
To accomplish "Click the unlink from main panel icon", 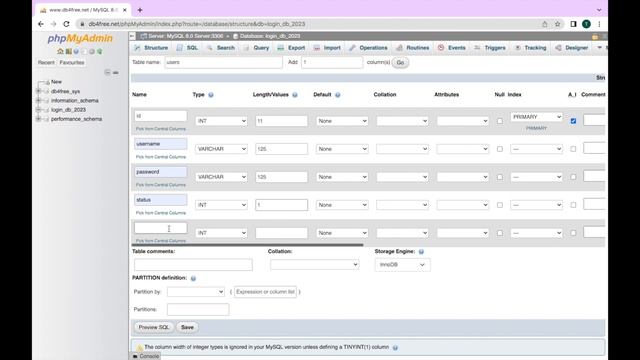I will click(x=116, y=72).
